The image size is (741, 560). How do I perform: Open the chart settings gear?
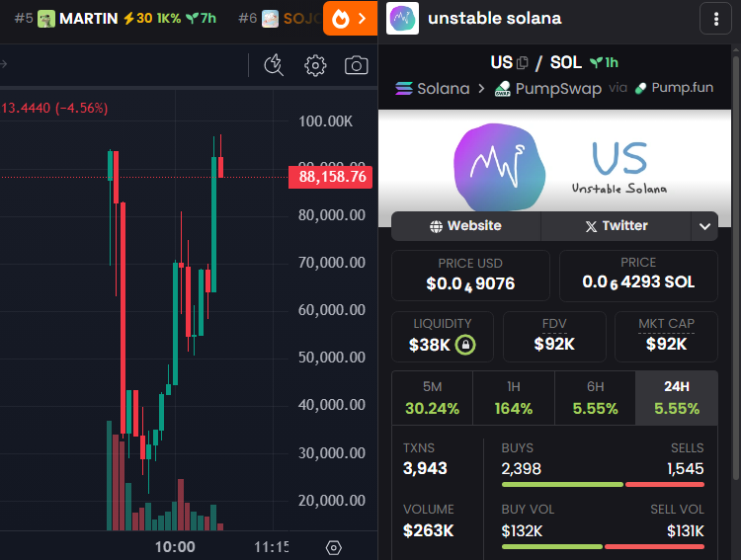point(315,66)
